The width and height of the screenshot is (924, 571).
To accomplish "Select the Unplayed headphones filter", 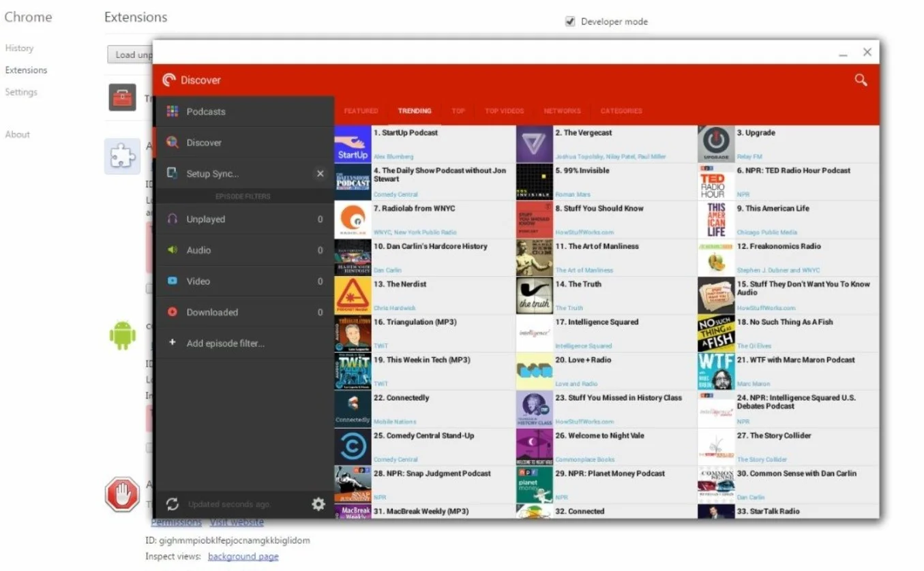I will [245, 219].
